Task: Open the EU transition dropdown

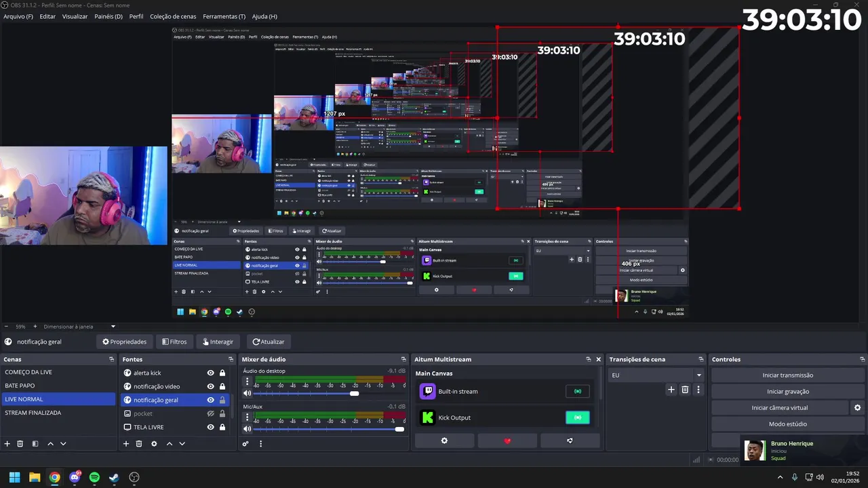Action: click(656, 375)
